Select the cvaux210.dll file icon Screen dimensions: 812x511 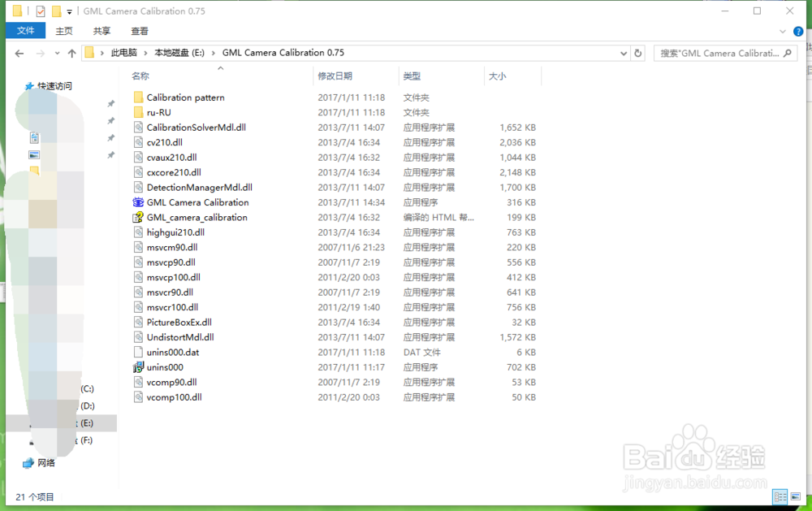click(138, 158)
